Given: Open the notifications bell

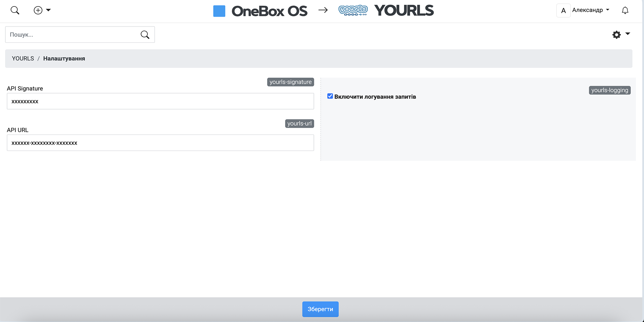Looking at the screenshot, I should (625, 11).
